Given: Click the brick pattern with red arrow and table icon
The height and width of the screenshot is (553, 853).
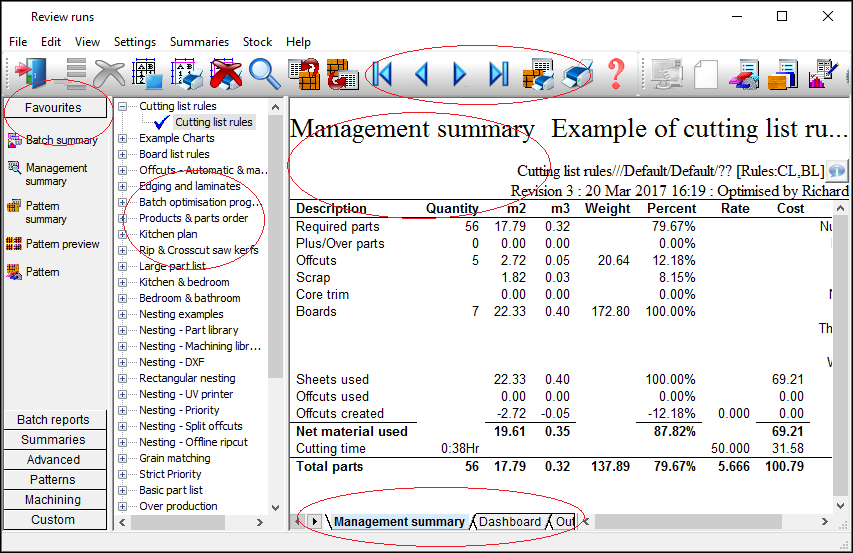Looking at the screenshot, I should click(x=342, y=74).
